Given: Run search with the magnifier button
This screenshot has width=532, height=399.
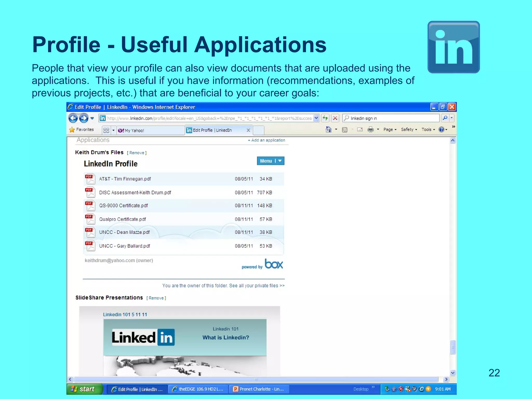Looking at the screenshot, I should tap(445, 118).
